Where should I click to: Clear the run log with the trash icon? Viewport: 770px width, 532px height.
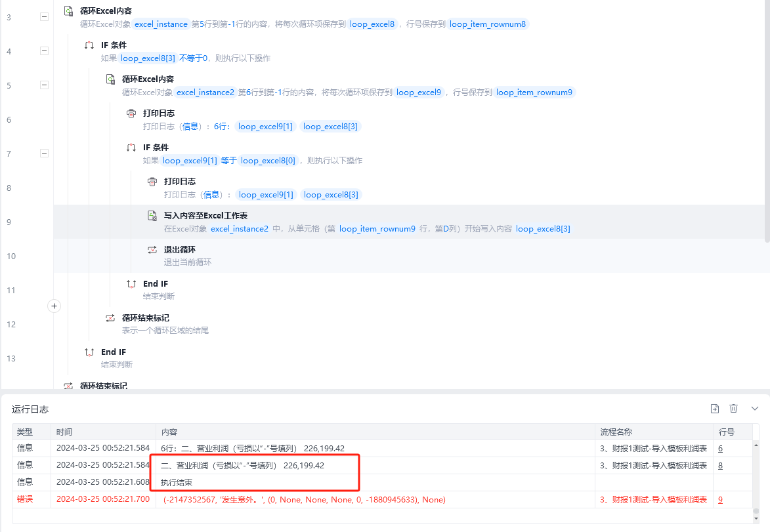[x=734, y=408]
